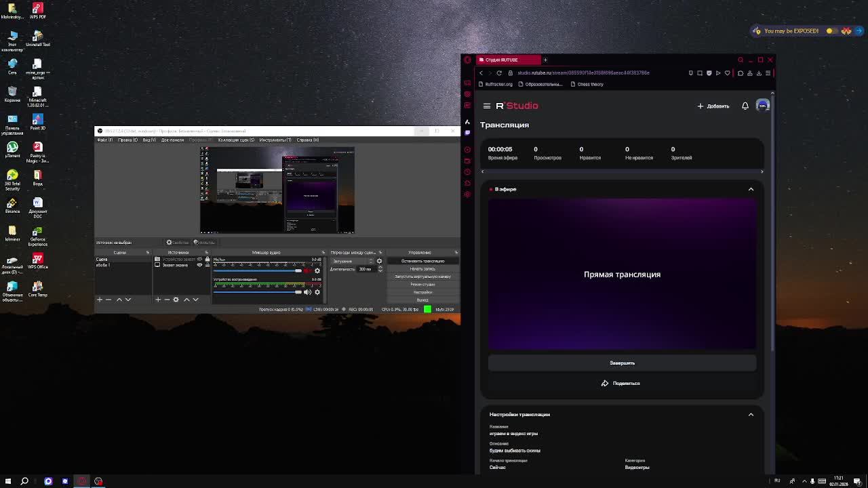Open the Audio Mixer dock options icon
868x488 pixels.
(322, 253)
